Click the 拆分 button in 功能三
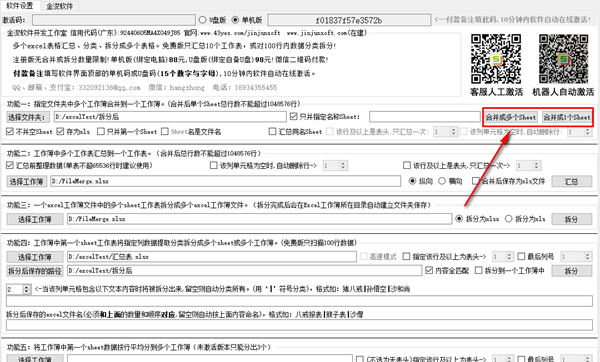Screen dimensions: 600x362 [572, 219]
